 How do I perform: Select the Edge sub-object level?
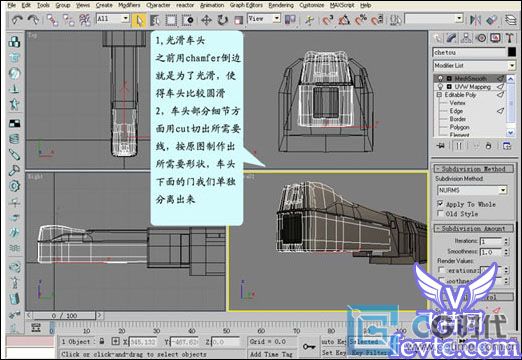pyautogui.click(x=456, y=111)
